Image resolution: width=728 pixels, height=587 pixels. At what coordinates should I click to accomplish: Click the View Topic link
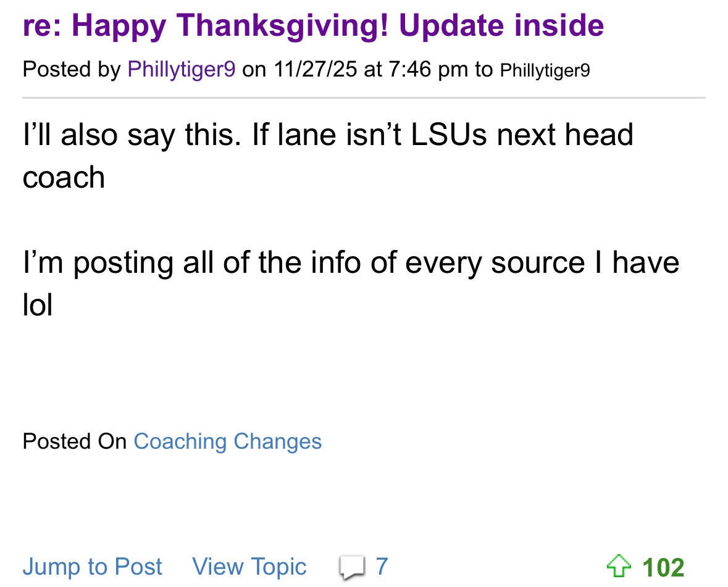(x=249, y=567)
